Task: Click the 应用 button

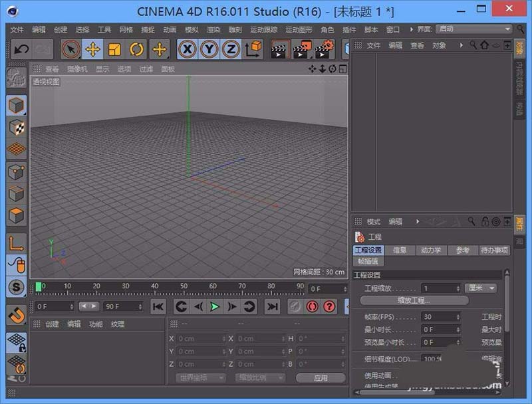Action: (321, 377)
